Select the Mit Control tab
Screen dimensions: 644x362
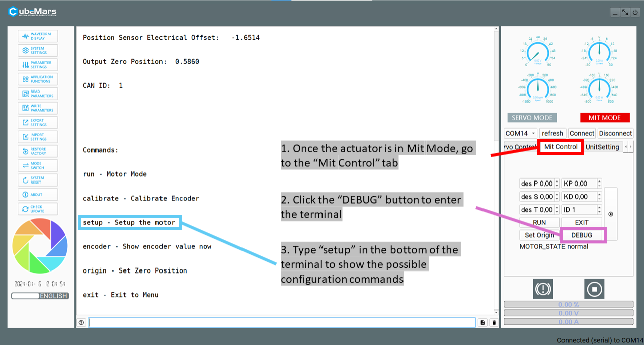click(560, 147)
